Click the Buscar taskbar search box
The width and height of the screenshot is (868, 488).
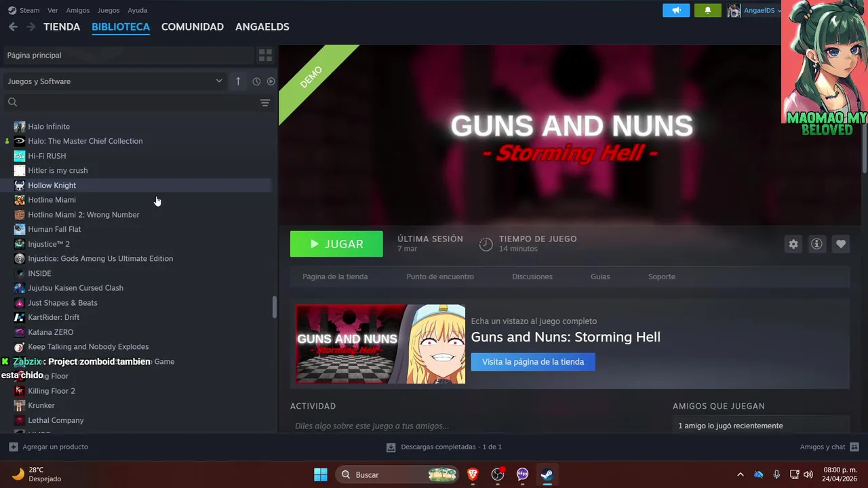point(398,474)
